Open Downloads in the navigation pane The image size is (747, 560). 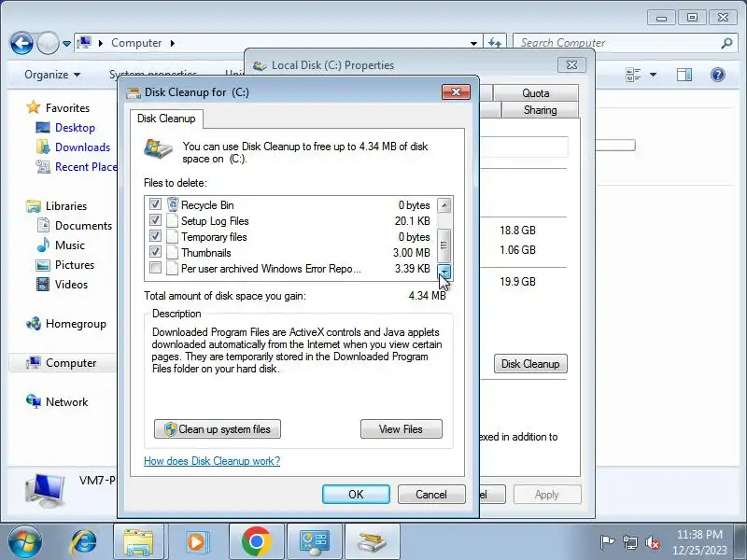coord(82,147)
